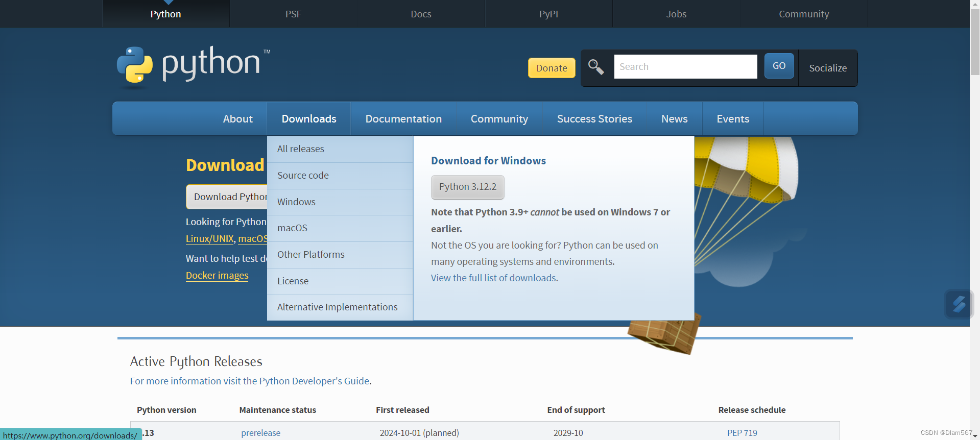Open the Linux/UNIX link
This screenshot has width=980, height=440.
tap(209, 238)
